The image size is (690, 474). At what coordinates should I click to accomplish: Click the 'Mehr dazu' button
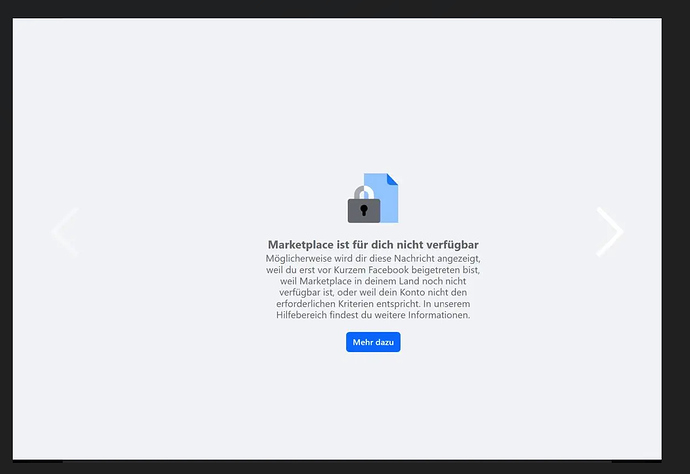(x=373, y=342)
